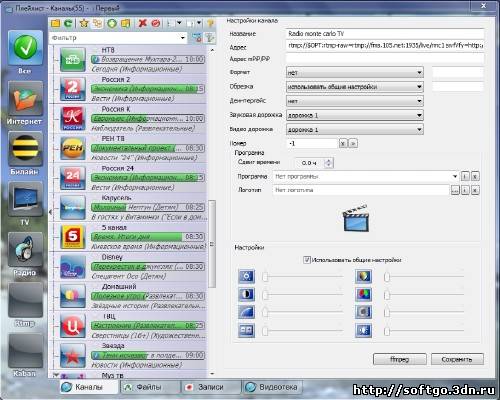
Task: Click the Сохранить button
Action: (457, 359)
